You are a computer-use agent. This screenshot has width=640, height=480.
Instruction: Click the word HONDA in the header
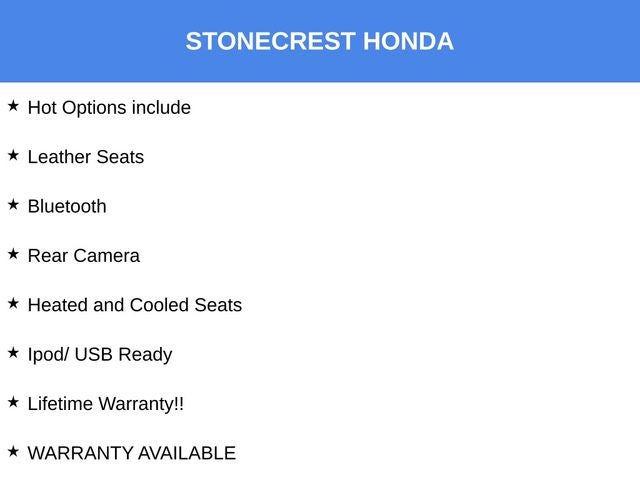tap(408, 42)
